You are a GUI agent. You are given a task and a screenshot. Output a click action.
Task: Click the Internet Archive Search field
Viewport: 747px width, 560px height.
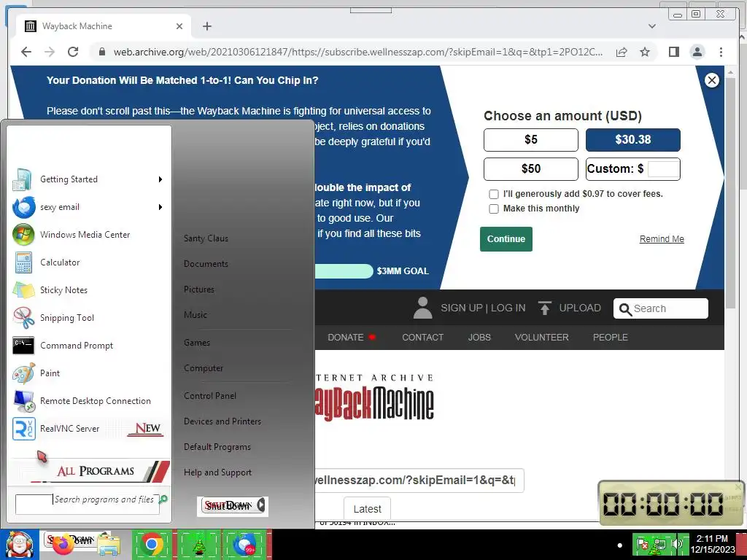(x=661, y=308)
